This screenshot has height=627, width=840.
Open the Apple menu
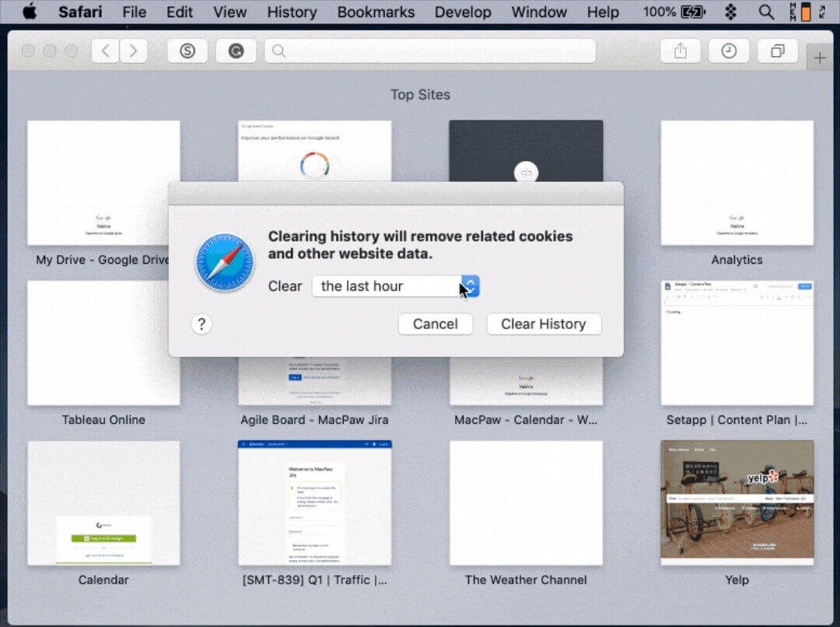click(x=30, y=12)
